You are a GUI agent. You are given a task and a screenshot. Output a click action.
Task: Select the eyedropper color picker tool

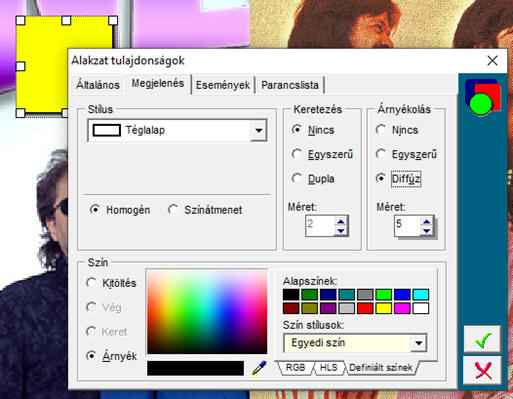tap(259, 368)
